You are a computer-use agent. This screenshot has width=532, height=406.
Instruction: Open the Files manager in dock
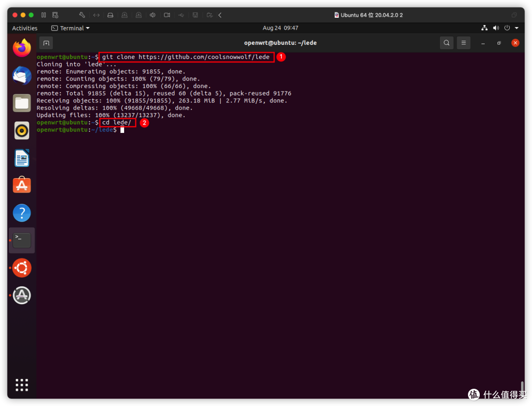click(x=22, y=103)
